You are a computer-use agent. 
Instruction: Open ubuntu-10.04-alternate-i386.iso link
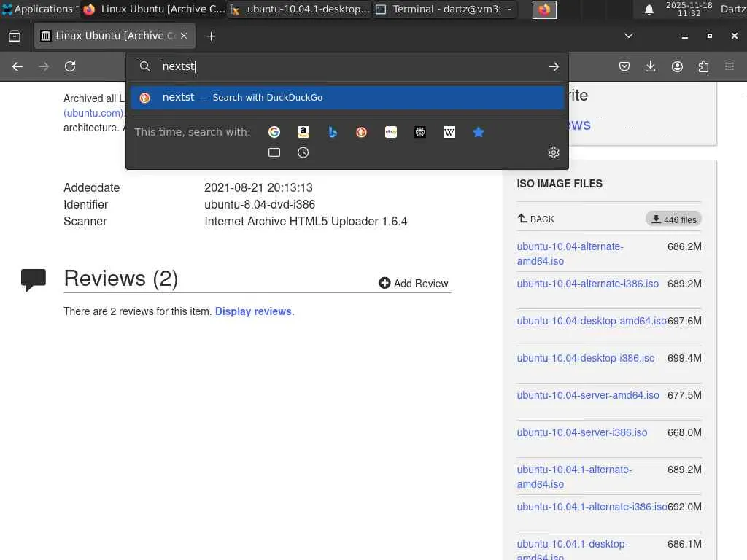pos(588,284)
